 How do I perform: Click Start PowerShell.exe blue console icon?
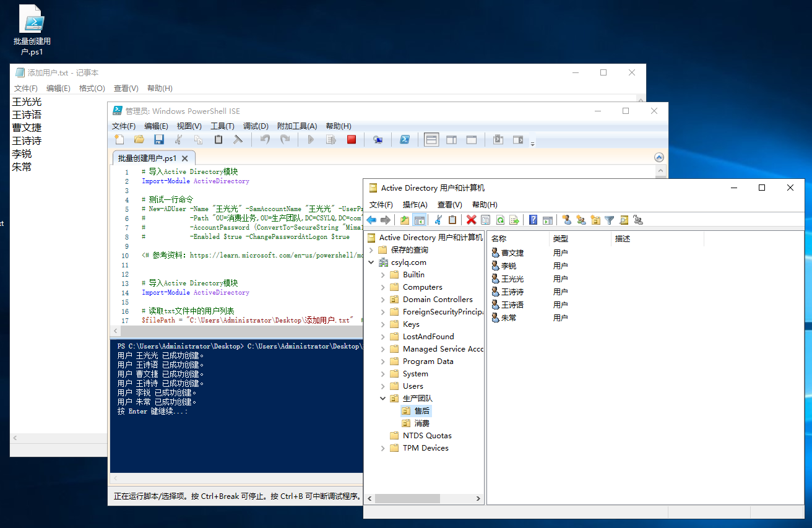tap(404, 140)
